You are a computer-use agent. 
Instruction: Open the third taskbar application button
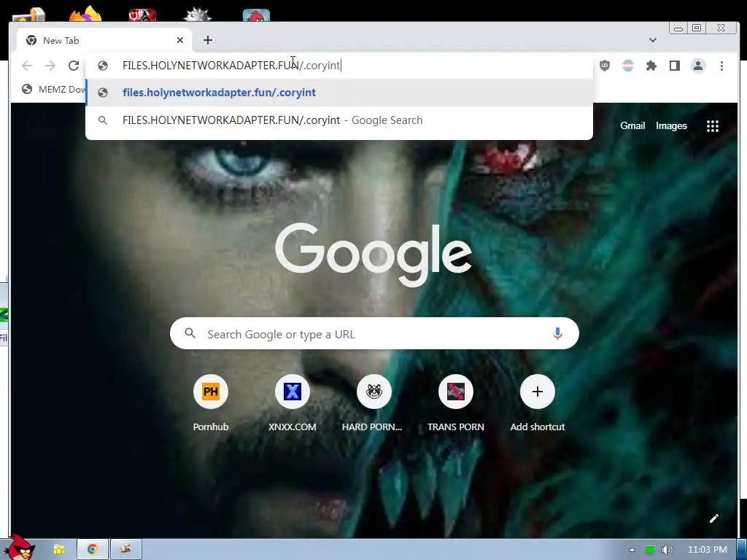[x=126, y=550]
